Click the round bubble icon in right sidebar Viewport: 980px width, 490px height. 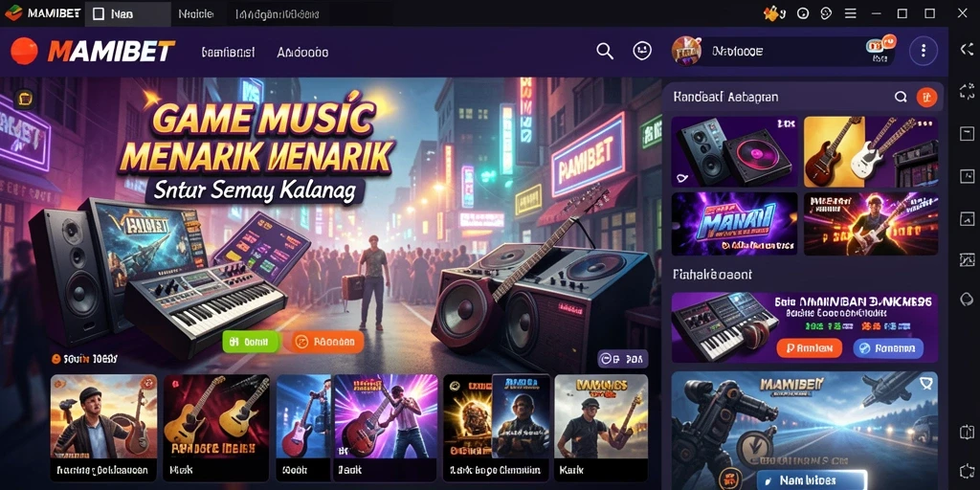(967, 300)
